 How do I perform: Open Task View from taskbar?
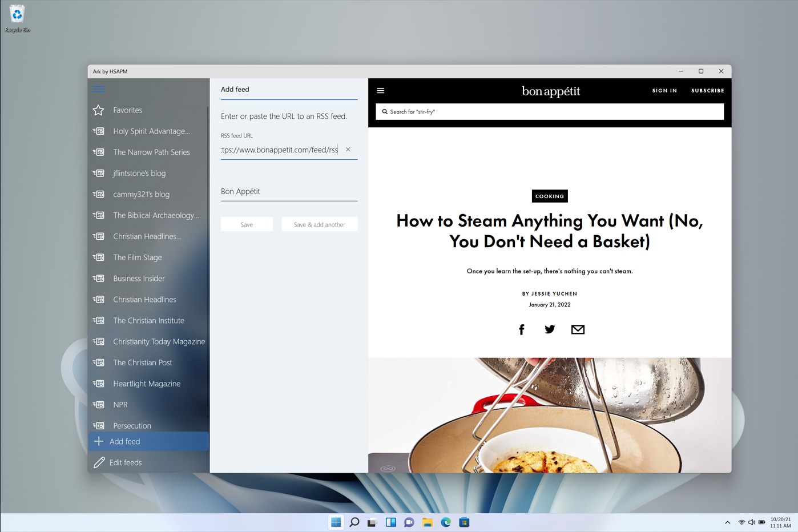(x=373, y=522)
